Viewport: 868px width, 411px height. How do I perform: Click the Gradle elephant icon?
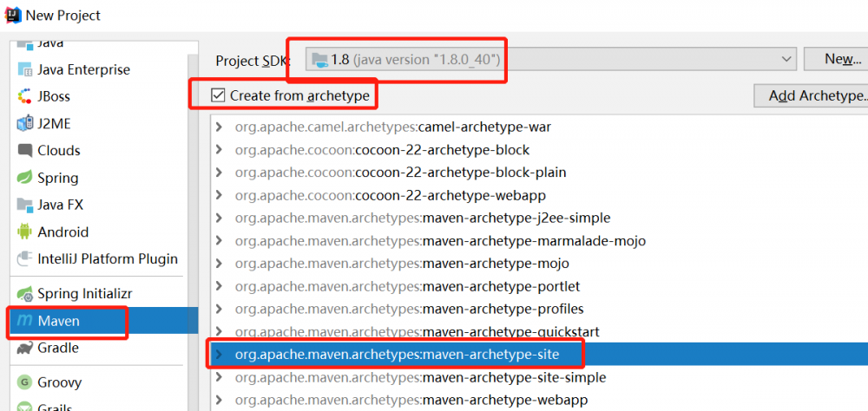[25, 348]
